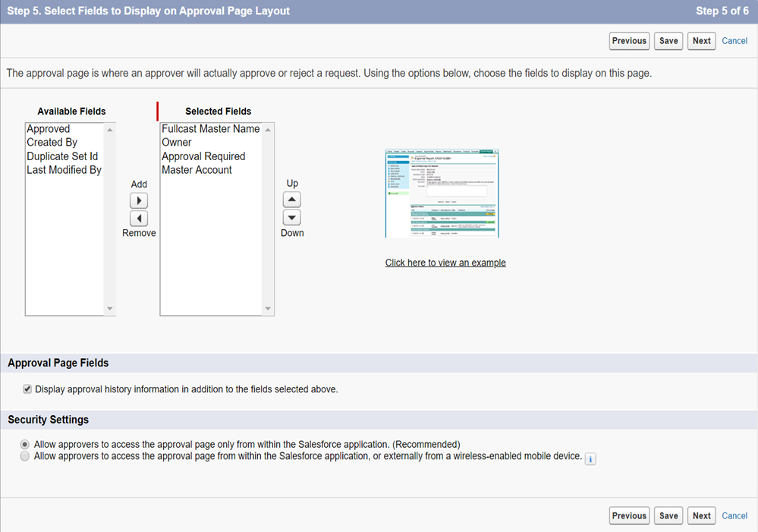Click the top Previous button
Image resolution: width=758 pixels, height=532 pixels.
(629, 41)
